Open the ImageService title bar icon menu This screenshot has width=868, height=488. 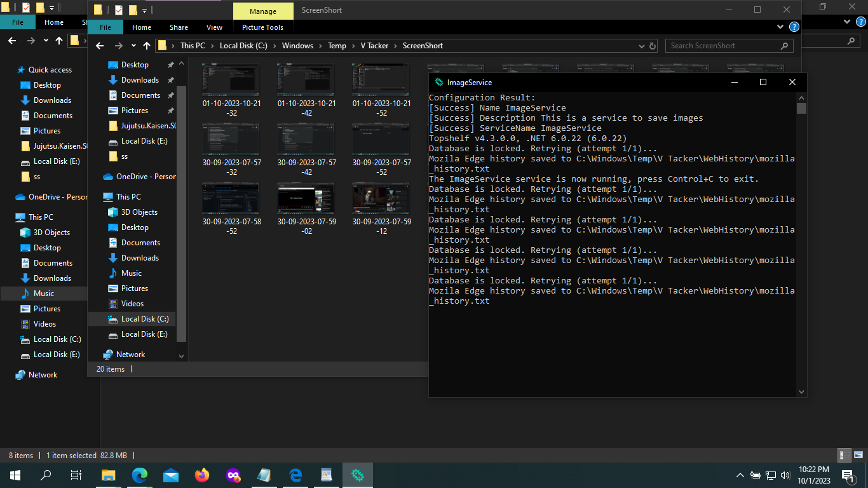click(438, 83)
